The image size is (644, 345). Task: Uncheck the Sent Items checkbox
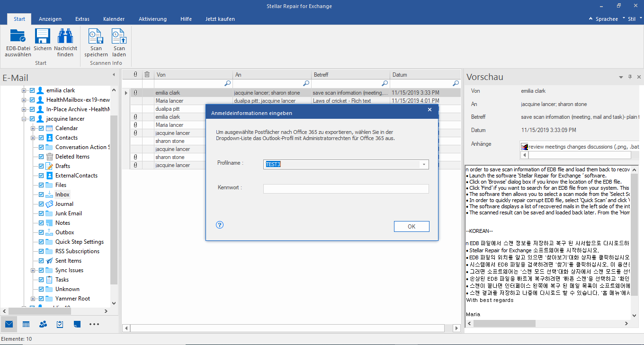[x=41, y=261]
